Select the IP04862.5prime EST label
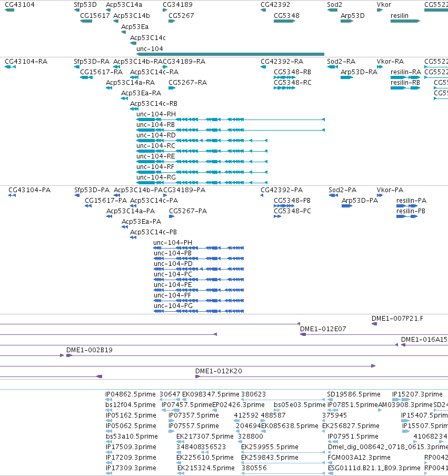 tap(131, 394)
